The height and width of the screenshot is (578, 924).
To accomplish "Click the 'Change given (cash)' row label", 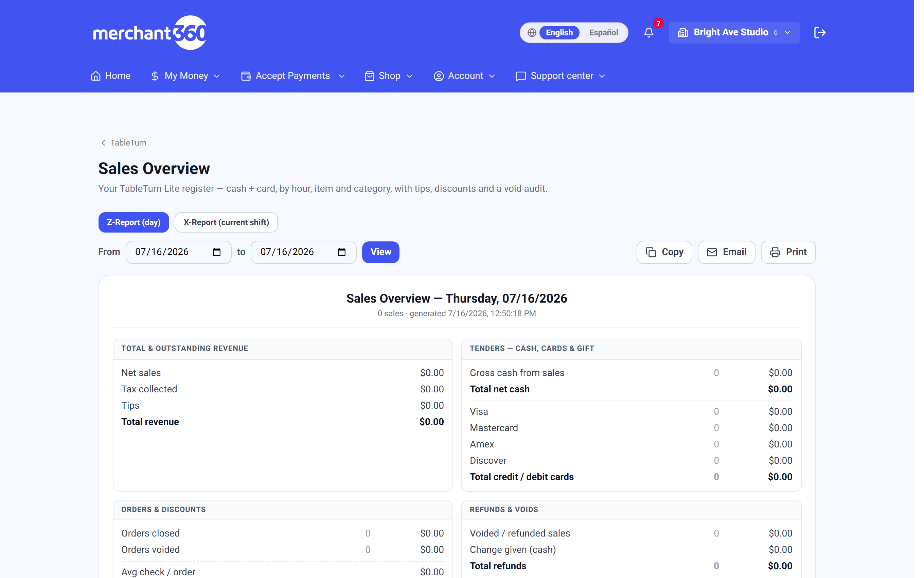I will click(513, 550).
